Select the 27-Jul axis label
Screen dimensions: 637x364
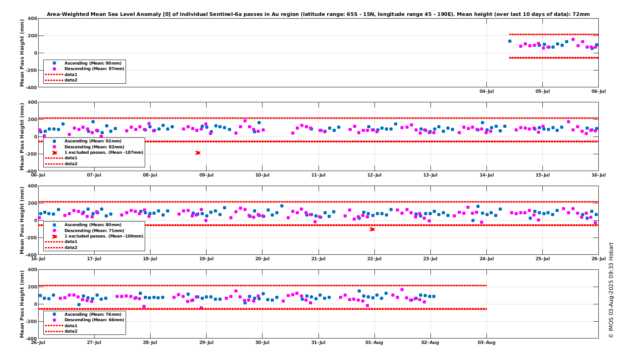[x=94, y=343]
